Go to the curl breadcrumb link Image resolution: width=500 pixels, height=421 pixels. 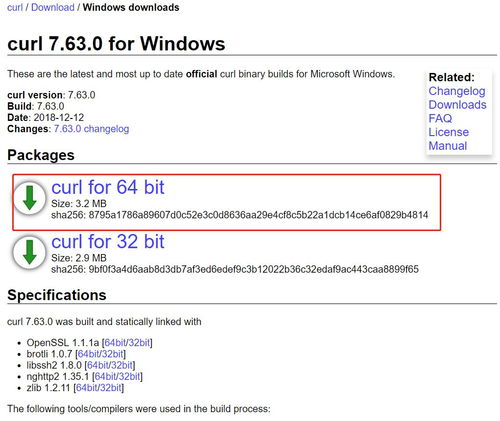(x=15, y=7)
